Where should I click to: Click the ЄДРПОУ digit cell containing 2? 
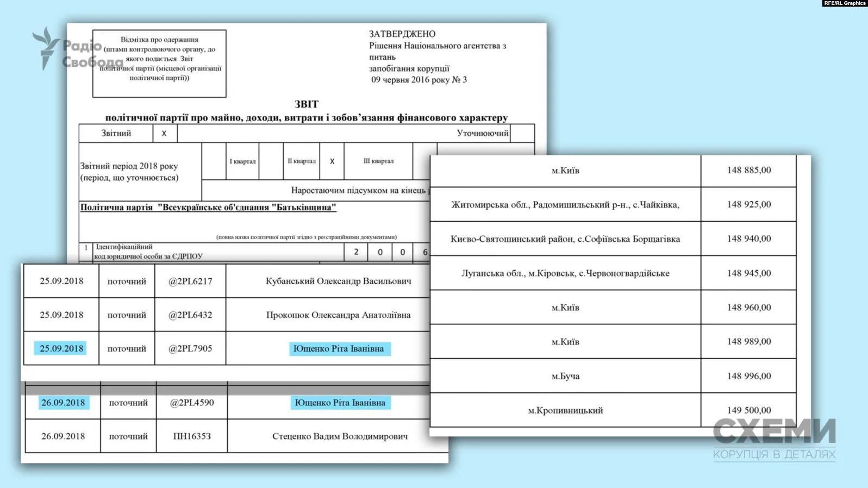[x=356, y=252]
